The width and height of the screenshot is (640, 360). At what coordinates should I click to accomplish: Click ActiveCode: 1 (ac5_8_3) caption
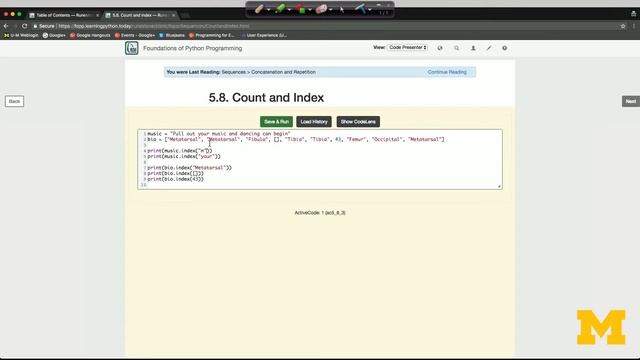(x=320, y=213)
